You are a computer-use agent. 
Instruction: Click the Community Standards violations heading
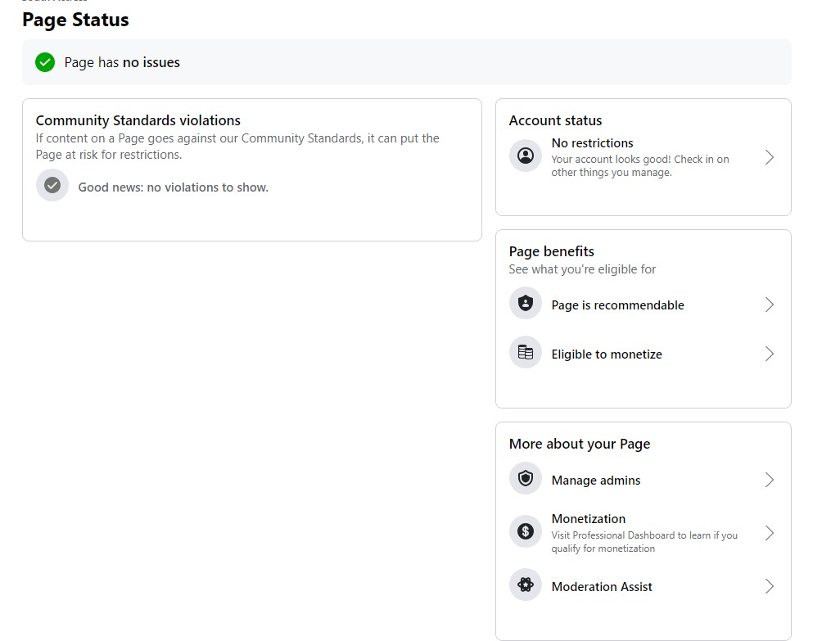coord(138,120)
